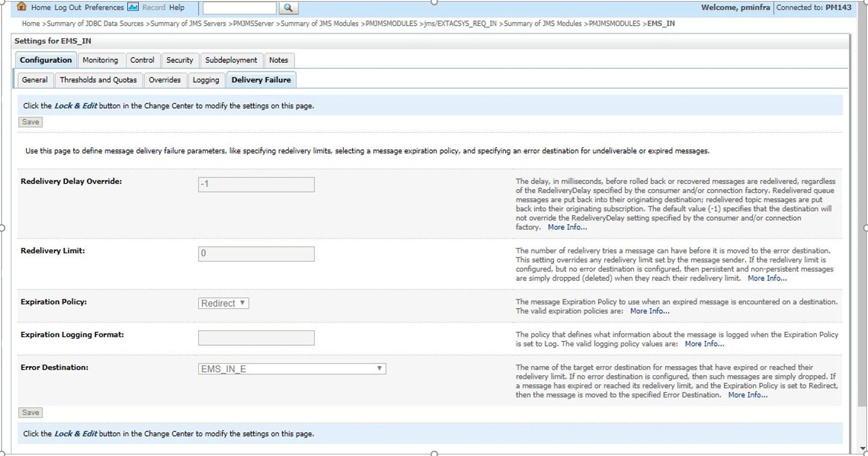Open More Info for Redelivery Delay Override
The image size is (868, 456).
(x=567, y=227)
